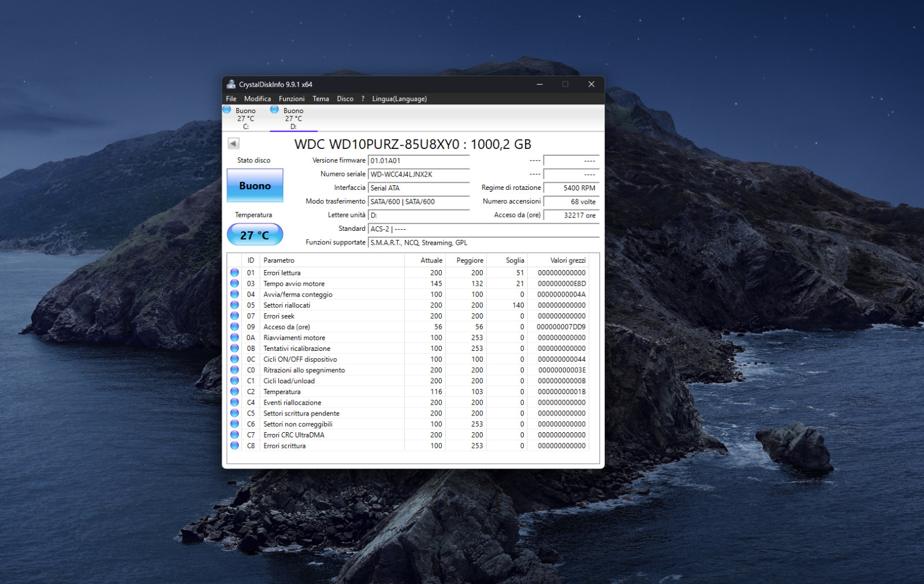Click the status orb for Tentativi ricalibrazione
The height and width of the screenshot is (584, 924).
tap(234, 349)
